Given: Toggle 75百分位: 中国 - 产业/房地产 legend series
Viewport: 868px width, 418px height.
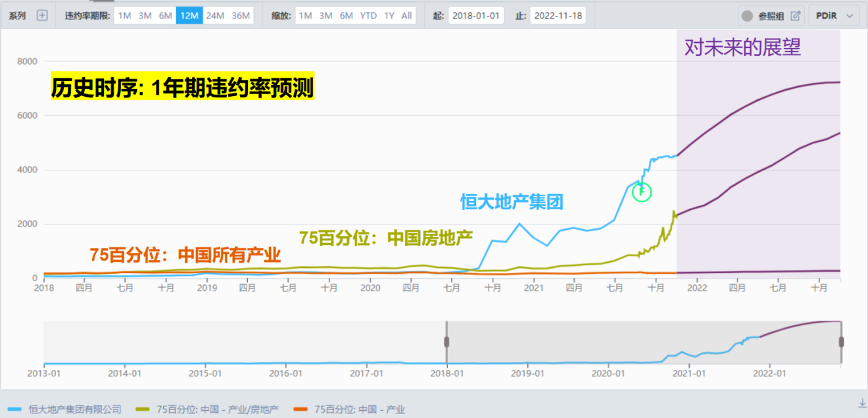Looking at the screenshot, I should tap(206, 409).
